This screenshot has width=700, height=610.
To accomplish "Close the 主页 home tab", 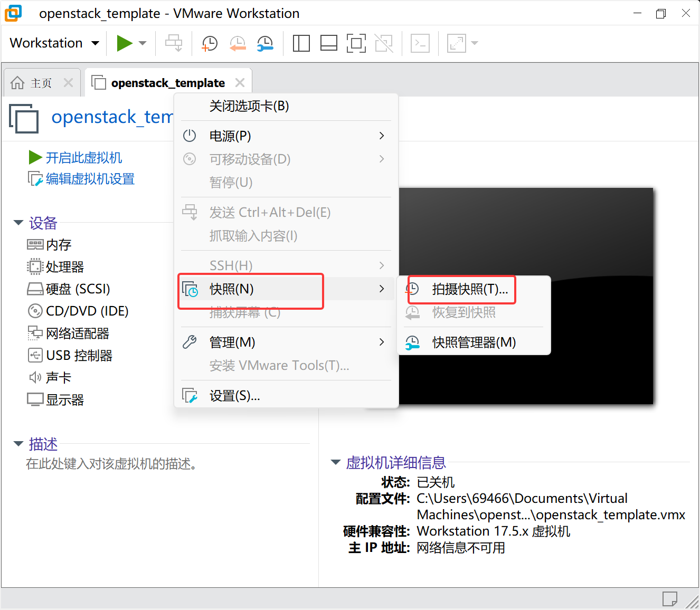I will (68, 83).
